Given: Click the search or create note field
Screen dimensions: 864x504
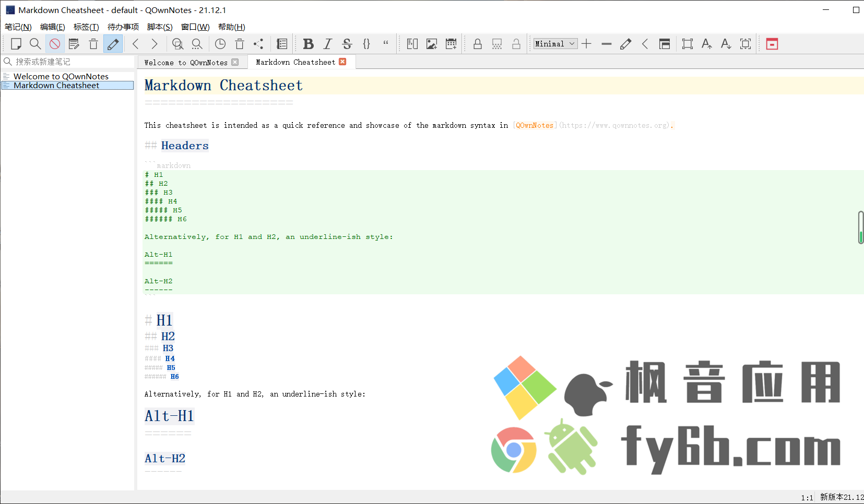Looking at the screenshot, I should click(68, 62).
